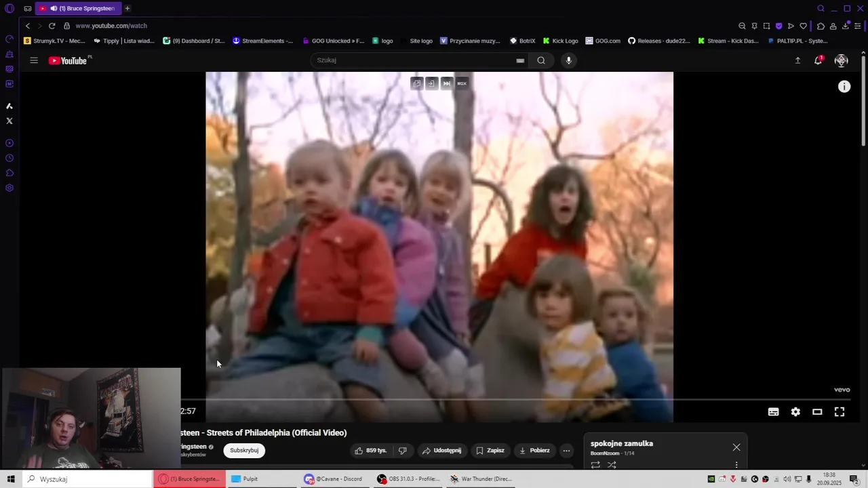868x488 pixels.
Task: Open the YouTube hamburger guide menu
Action: 34,60
